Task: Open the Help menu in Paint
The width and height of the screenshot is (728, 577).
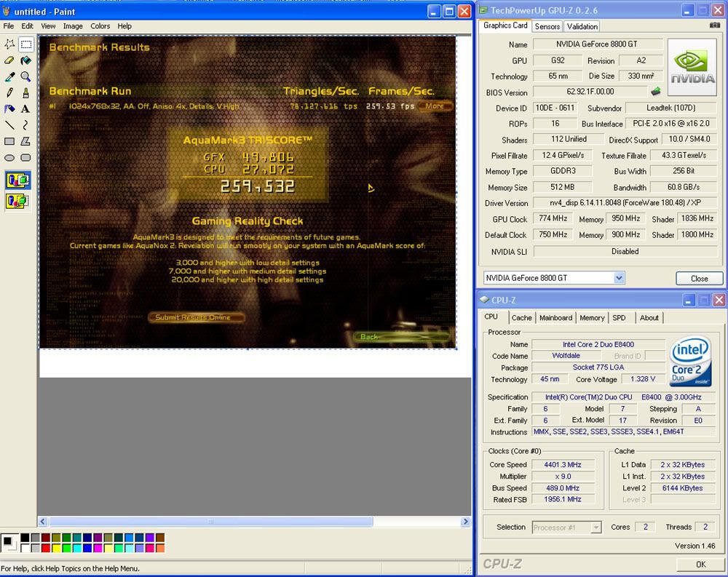Action: point(124,26)
